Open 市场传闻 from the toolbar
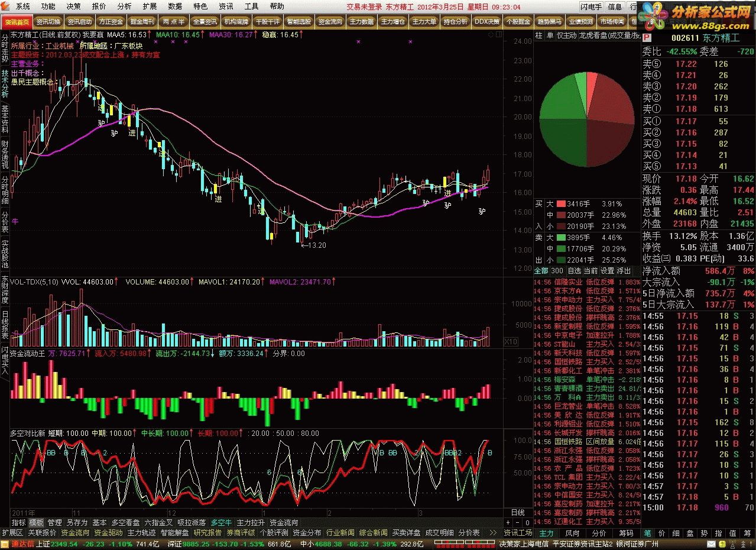This screenshot has height=550, width=756. pos(612,21)
